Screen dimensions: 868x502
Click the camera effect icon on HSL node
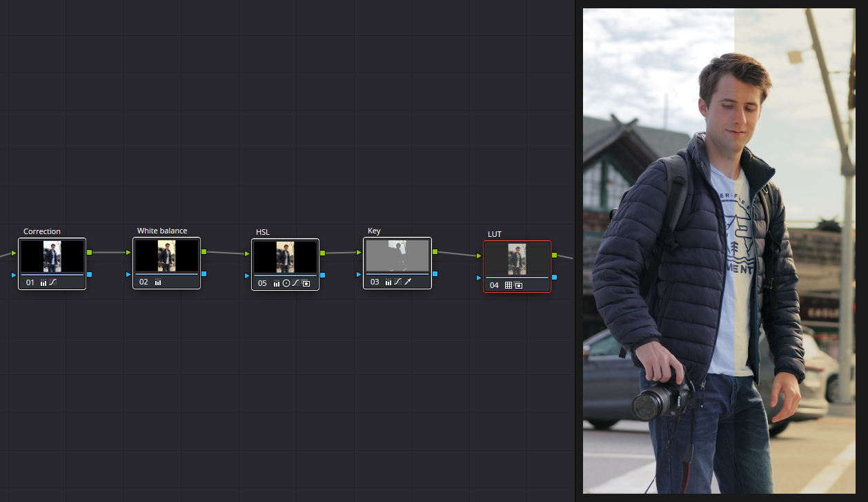click(306, 283)
